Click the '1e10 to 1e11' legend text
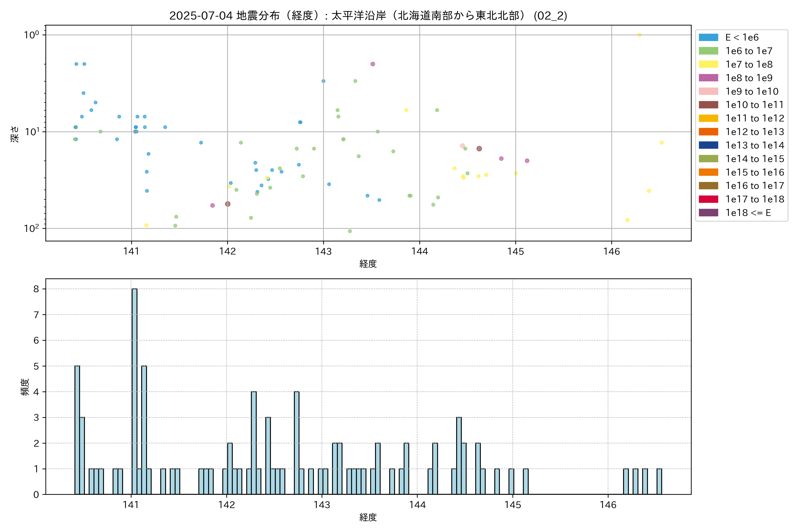The image size is (798, 532). (x=755, y=105)
